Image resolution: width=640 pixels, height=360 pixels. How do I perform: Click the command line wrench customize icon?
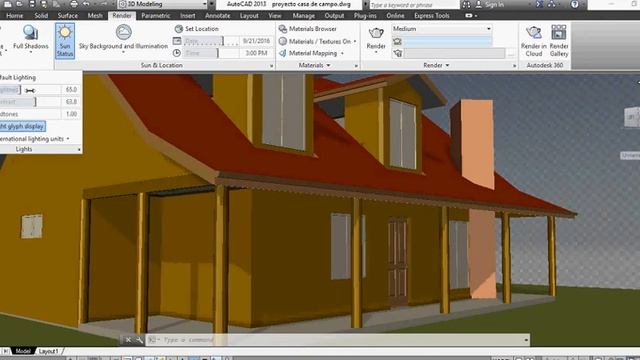[139, 340]
